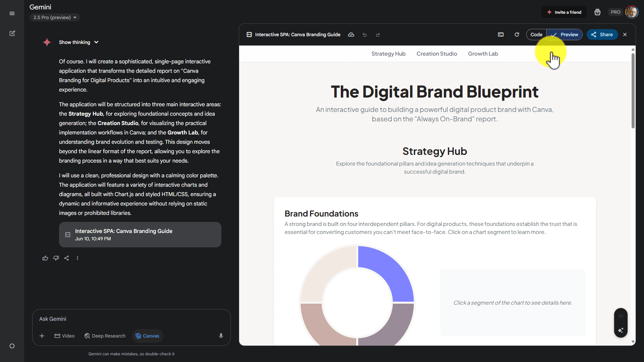Click the Invite a friend button

pyautogui.click(x=564, y=12)
